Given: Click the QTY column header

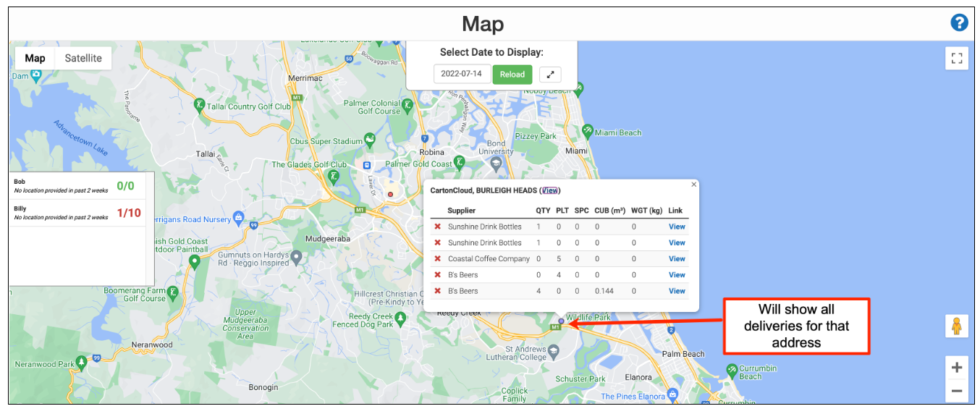Looking at the screenshot, I should [x=543, y=211].
